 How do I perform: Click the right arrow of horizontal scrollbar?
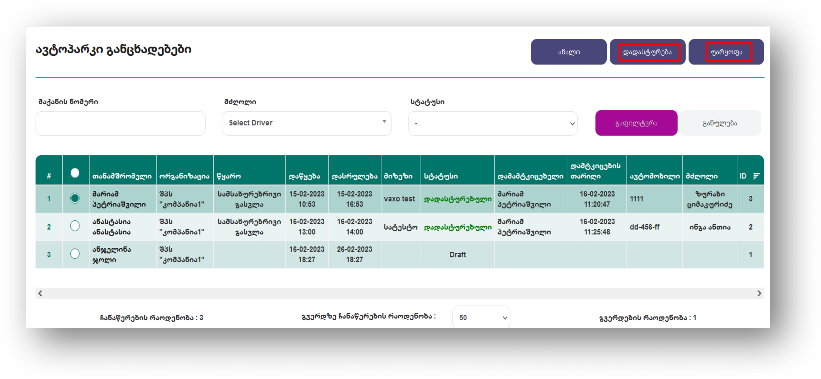[759, 294]
